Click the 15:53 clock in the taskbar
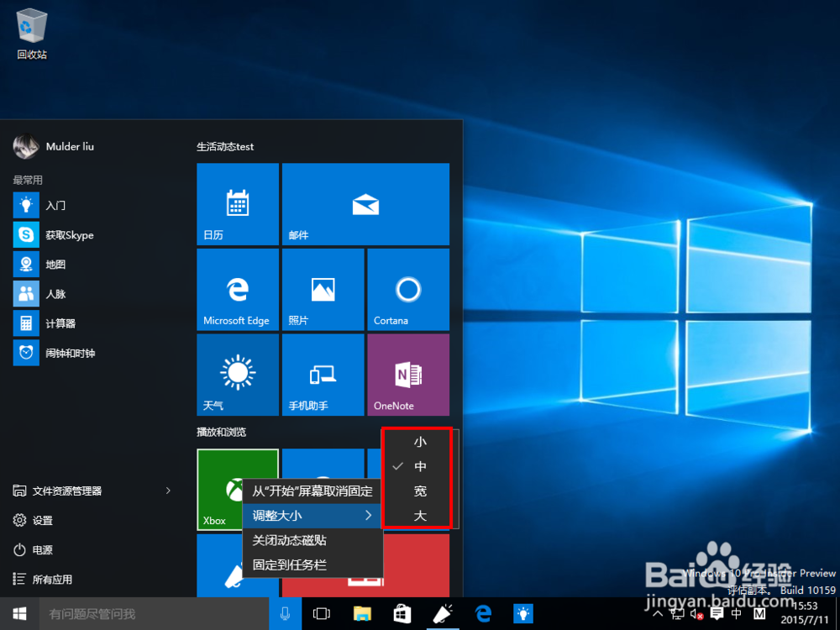Screen dimensions: 840x630 click(806, 606)
